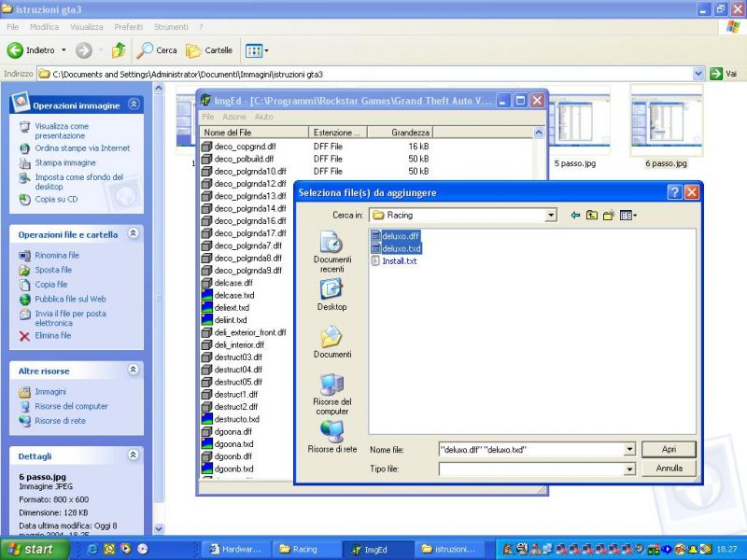Click the Copia file icon

tap(24, 285)
